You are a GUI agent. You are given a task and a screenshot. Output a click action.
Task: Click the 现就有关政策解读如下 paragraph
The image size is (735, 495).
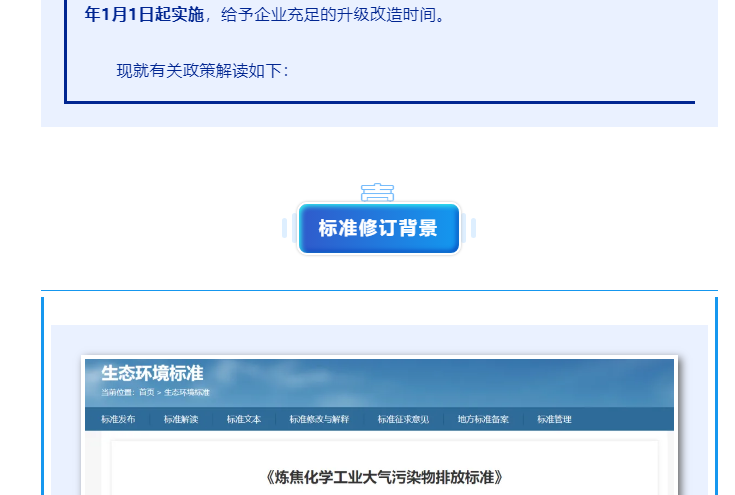pyautogui.click(x=202, y=70)
